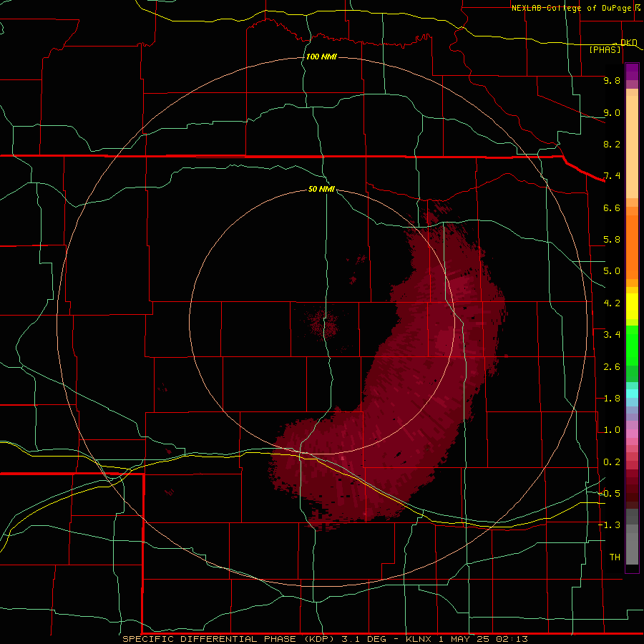Click the 5.0 value on the color scale
The image size is (644, 644).
[612, 271]
